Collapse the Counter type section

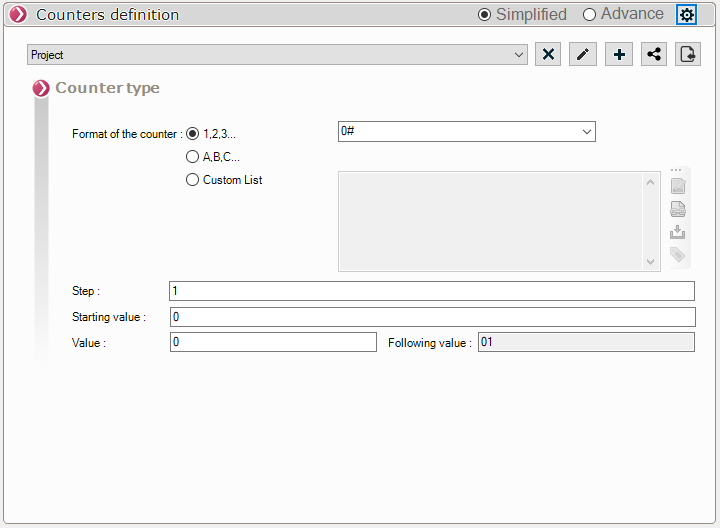(x=41, y=89)
